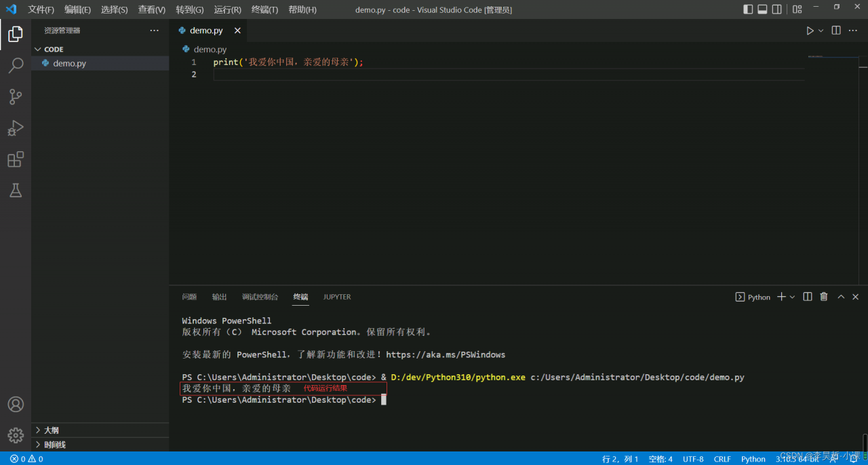This screenshot has height=465, width=868.
Task: Click the 资源管理器 panel title
Action: (62, 31)
